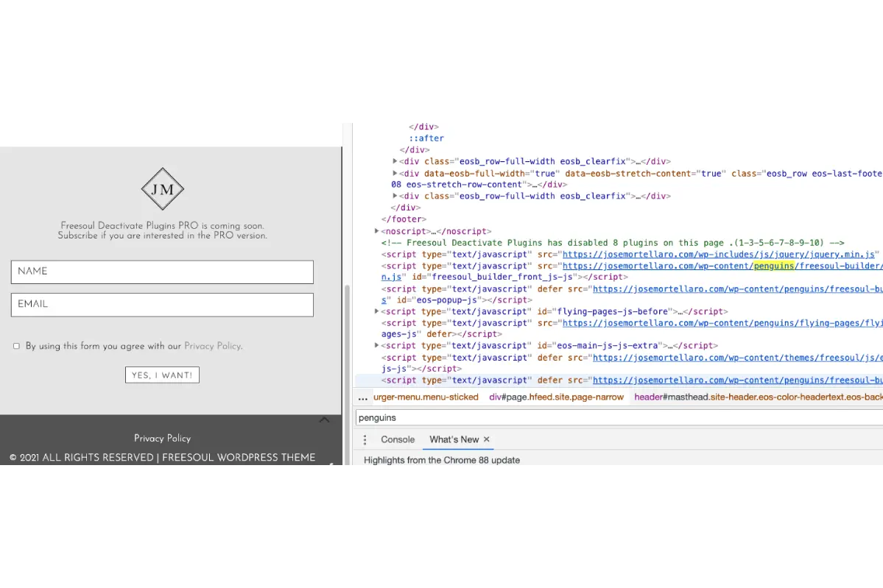
Task: Open the Privacy Policy link in footer
Action: click(x=162, y=438)
